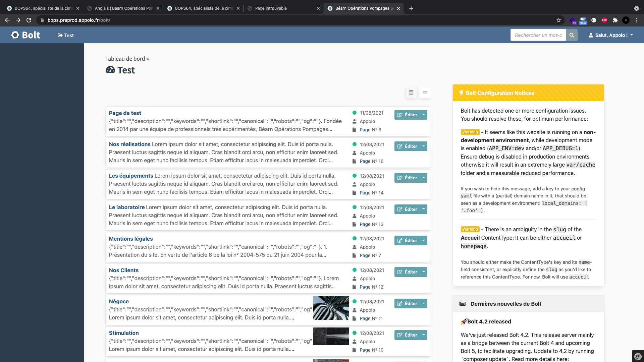Click the Négoce page thumbnail image

[x=331, y=308]
